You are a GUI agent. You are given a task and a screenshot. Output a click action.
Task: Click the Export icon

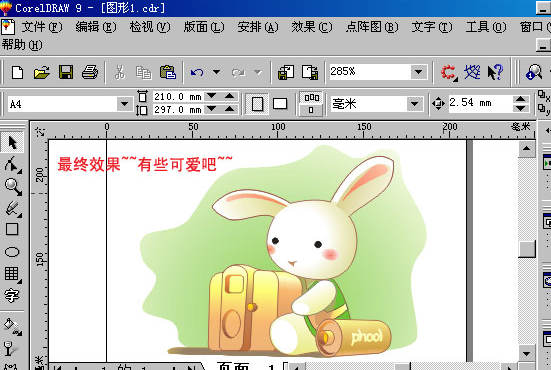point(310,73)
